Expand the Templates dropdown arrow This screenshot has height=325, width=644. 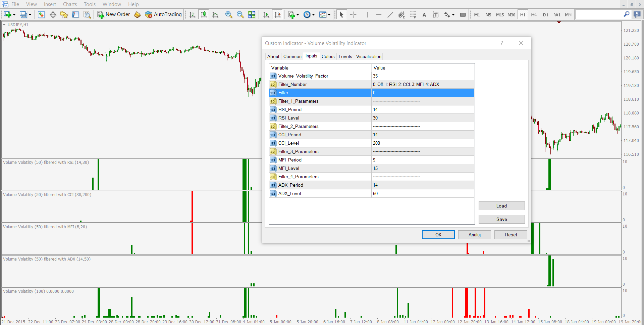pyautogui.click(x=329, y=15)
